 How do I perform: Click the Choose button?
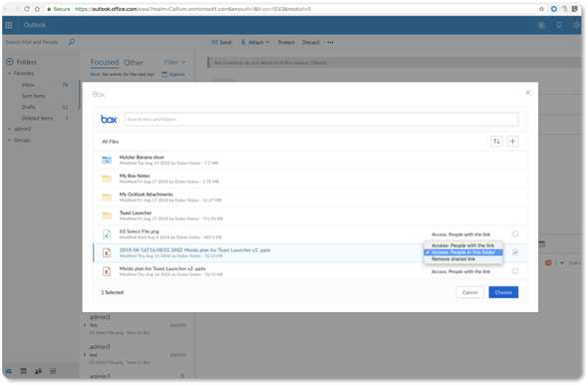click(503, 292)
